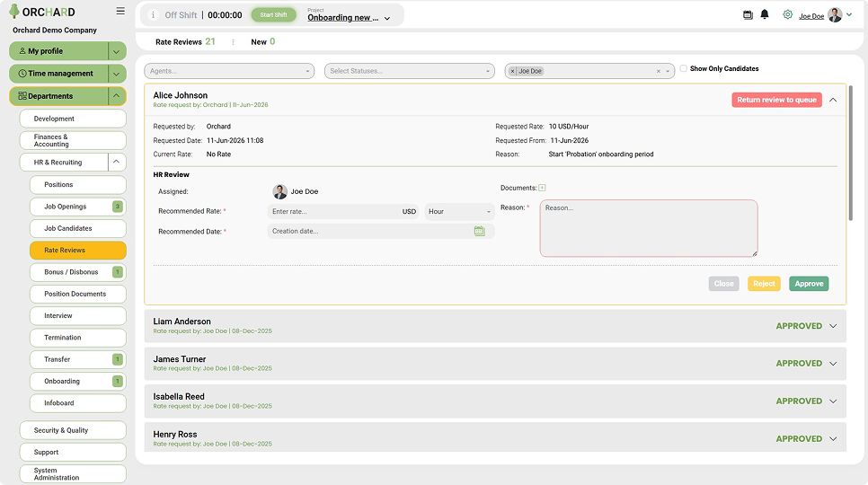Image resolution: width=868 pixels, height=485 pixels.
Task: Open the Job Candidates menu item
Action: (x=78, y=228)
